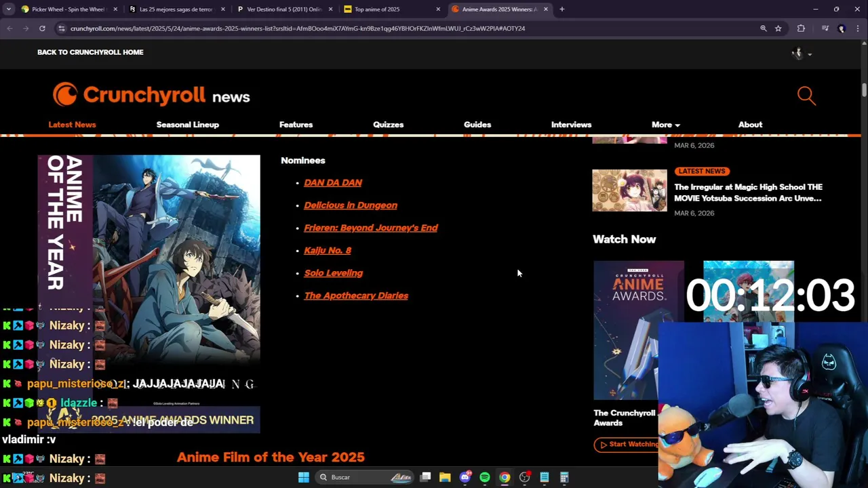
Task: Open the Irregular at Magic High School article
Action: 748,192
